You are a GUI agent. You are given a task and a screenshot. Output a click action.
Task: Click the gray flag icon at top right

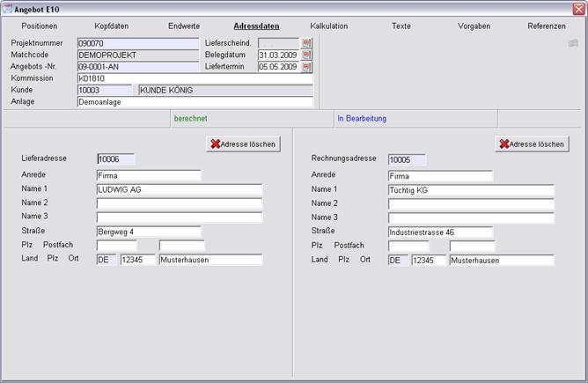[573, 43]
